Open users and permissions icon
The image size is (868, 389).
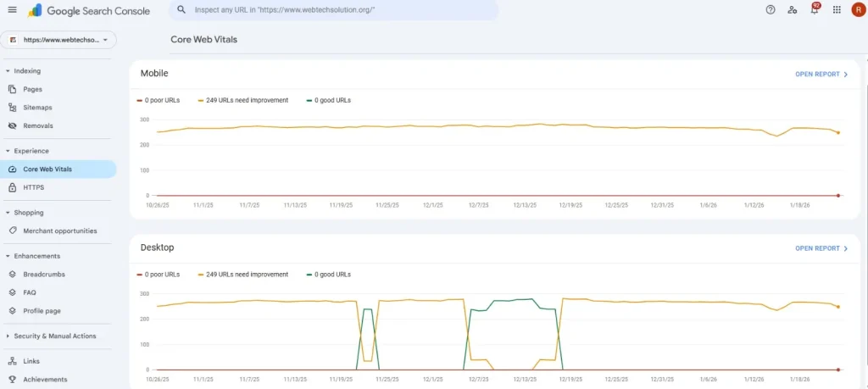pos(793,9)
